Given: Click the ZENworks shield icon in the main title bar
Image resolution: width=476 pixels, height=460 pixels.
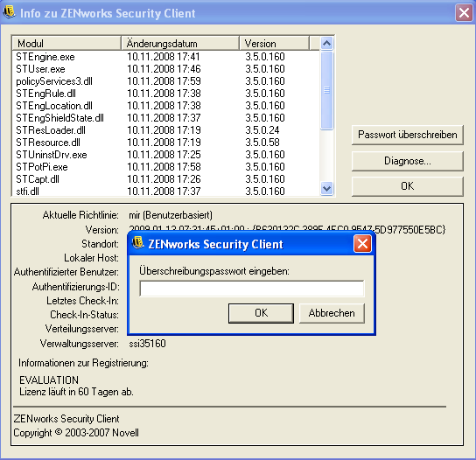Looking at the screenshot, I should [9, 12].
